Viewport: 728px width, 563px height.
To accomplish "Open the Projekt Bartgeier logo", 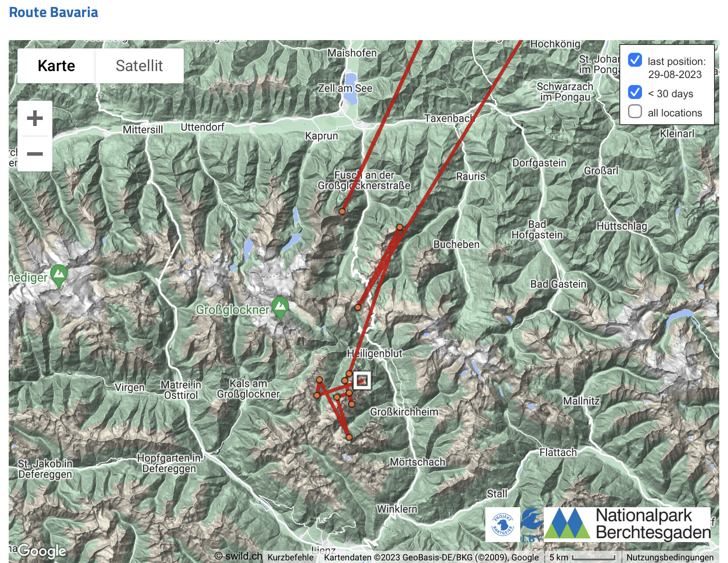I will (x=502, y=525).
